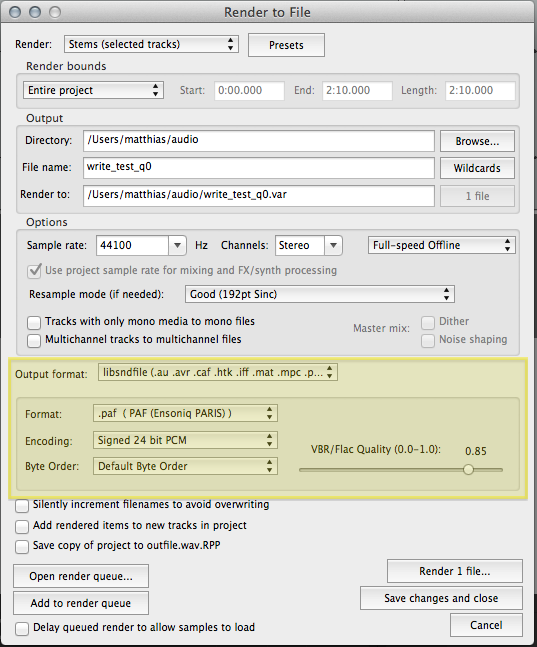Click the 1 file button

pyautogui.click(x=477, y=196)
